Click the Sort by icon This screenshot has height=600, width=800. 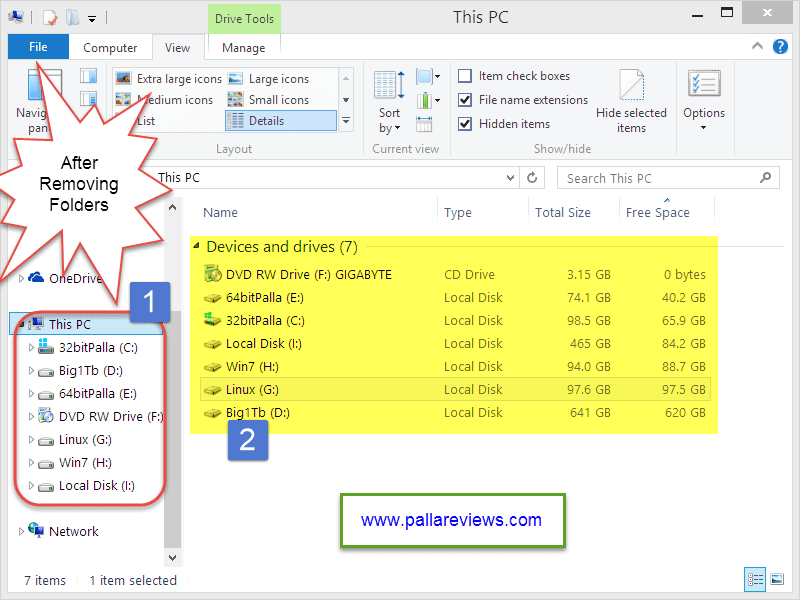pyautogui.click(x=389, y=87)
